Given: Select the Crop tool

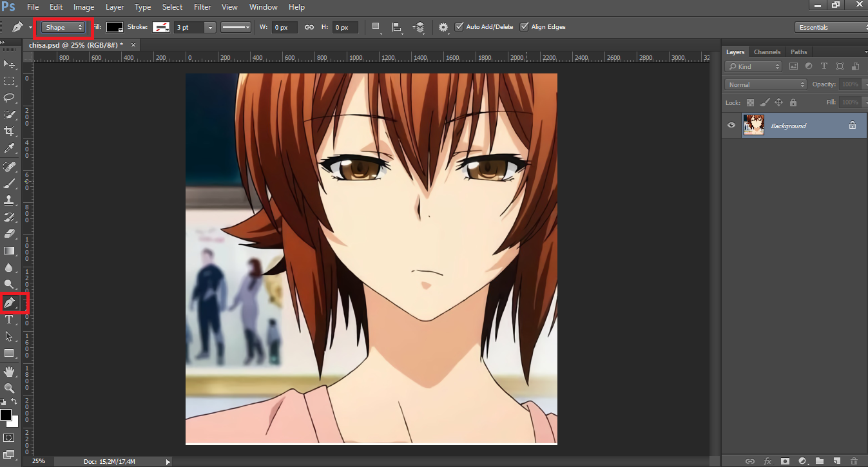Looking at the screenshot, I should (9, 131).
